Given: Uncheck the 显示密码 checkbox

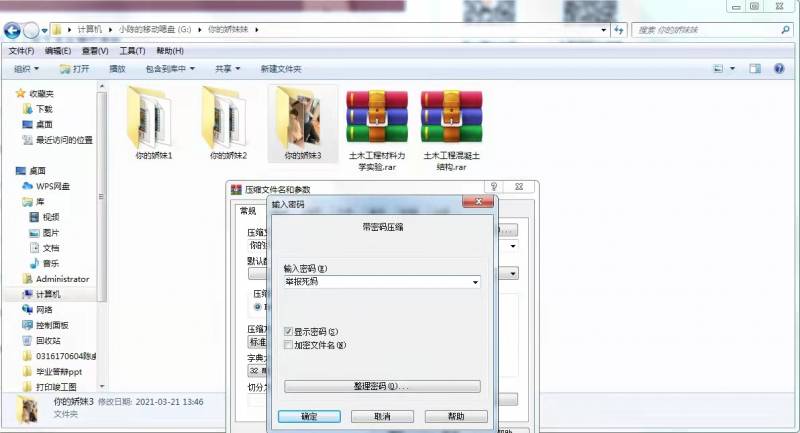Looking at the screenshot, I should point(289,331).
